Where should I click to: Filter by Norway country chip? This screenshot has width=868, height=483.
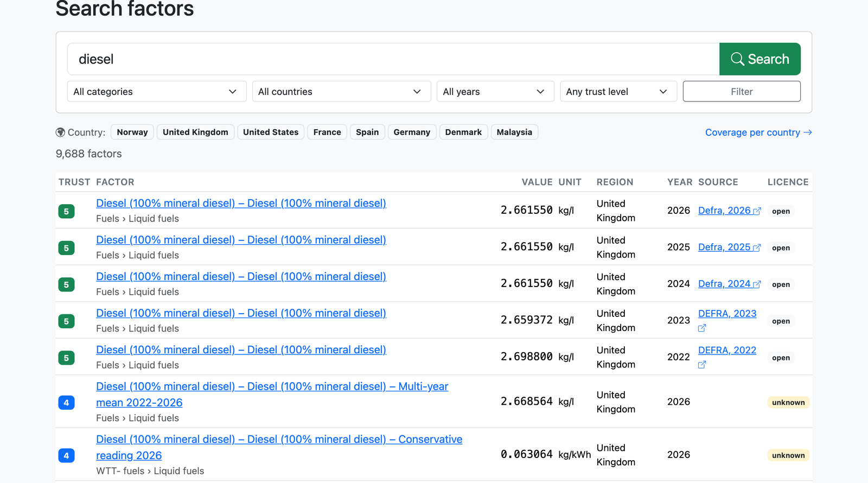(132, 132)
